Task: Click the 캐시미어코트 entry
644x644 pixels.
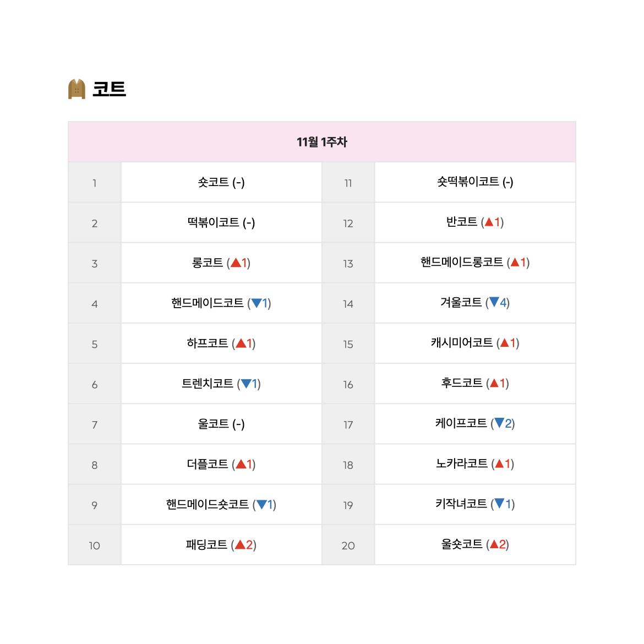Action: point(475,342)
